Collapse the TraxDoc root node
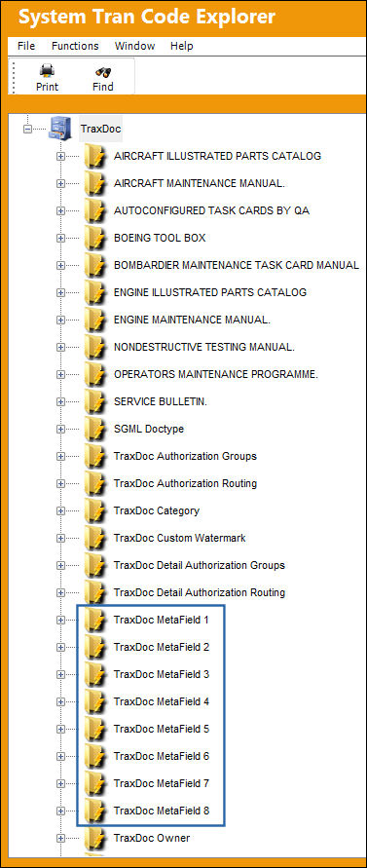The image size is (367, 868). pos(26,129)
